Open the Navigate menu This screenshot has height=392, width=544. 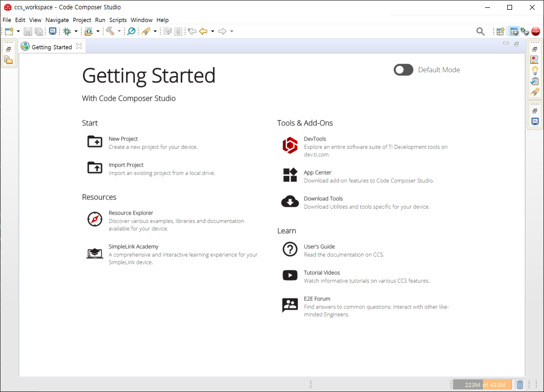57,20
